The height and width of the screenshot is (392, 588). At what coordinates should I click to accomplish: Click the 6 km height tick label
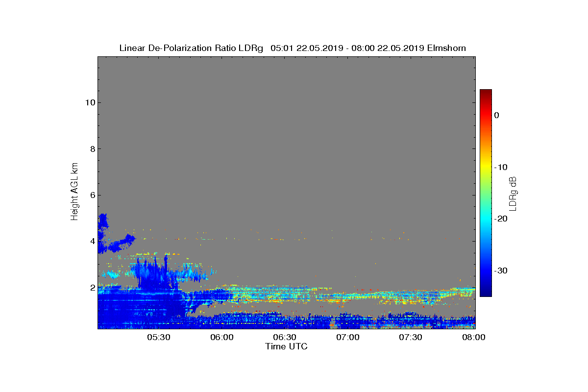click(91, 195)
